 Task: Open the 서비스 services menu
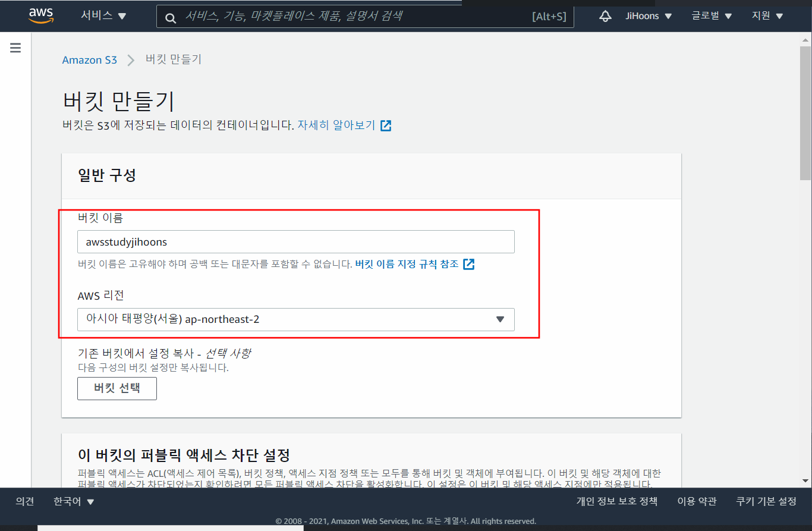104,16
